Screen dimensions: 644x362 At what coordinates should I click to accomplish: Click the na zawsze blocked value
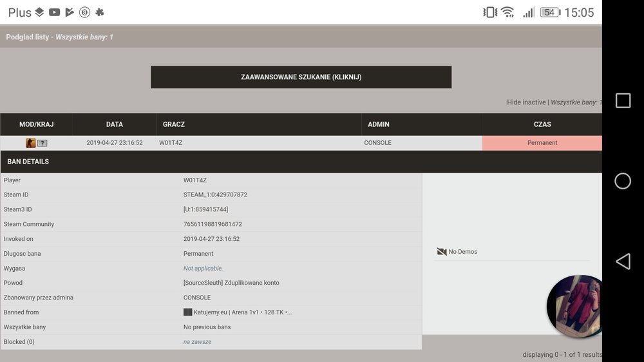pos(197,342)
